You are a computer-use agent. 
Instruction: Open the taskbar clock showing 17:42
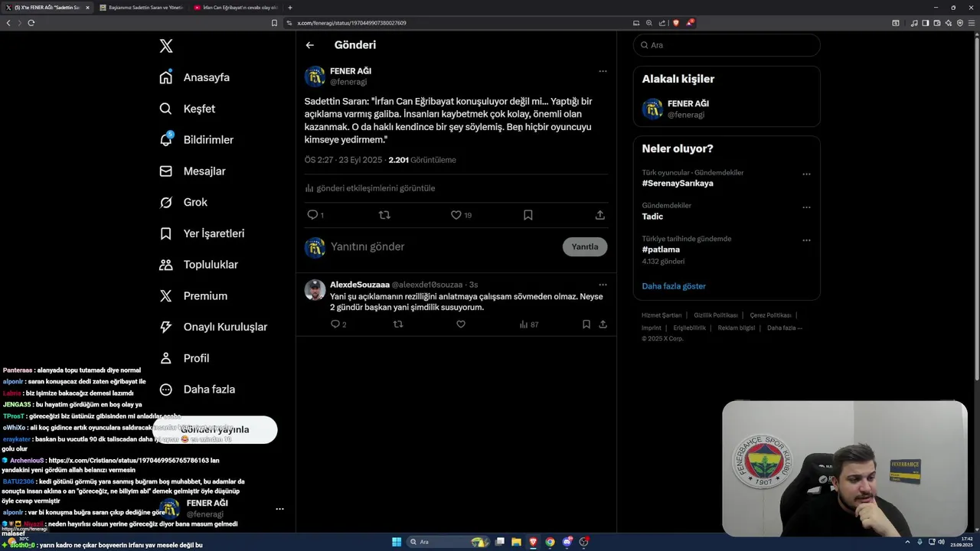coord(962,542)
